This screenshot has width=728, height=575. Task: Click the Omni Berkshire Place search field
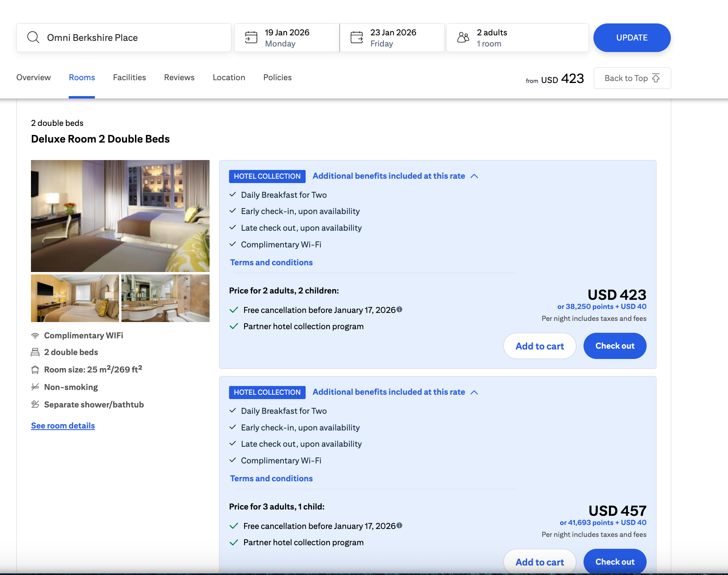[124, 38]
